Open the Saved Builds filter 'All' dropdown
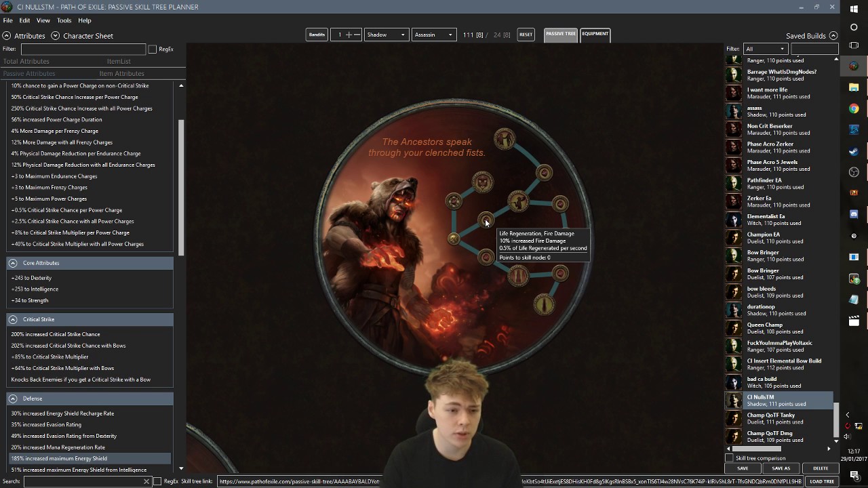 [765, 49]
